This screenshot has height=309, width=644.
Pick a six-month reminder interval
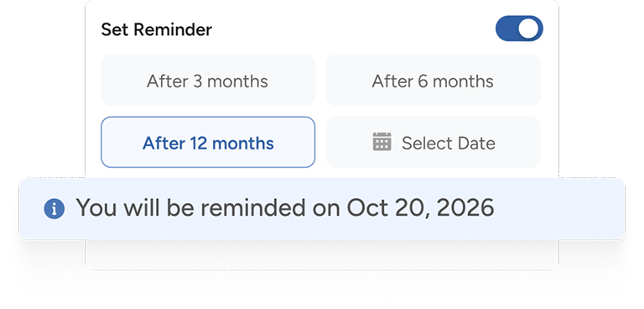tap(433, 81)
